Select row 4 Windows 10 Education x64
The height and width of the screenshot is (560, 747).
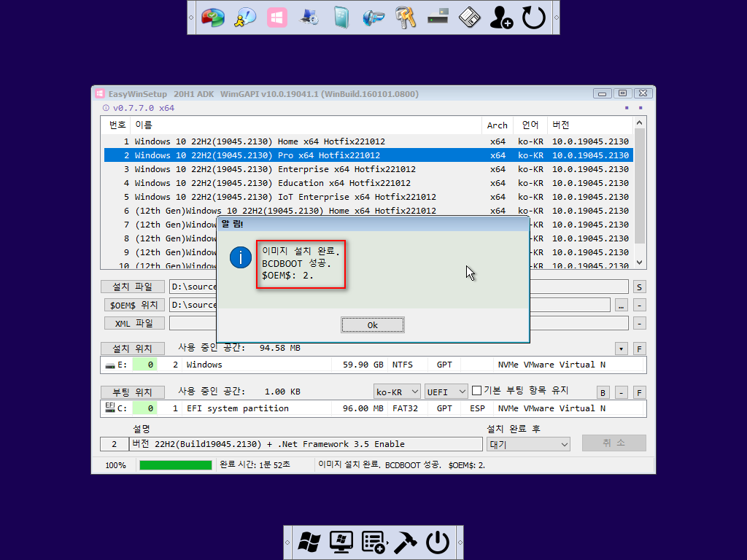pos(368,183)
